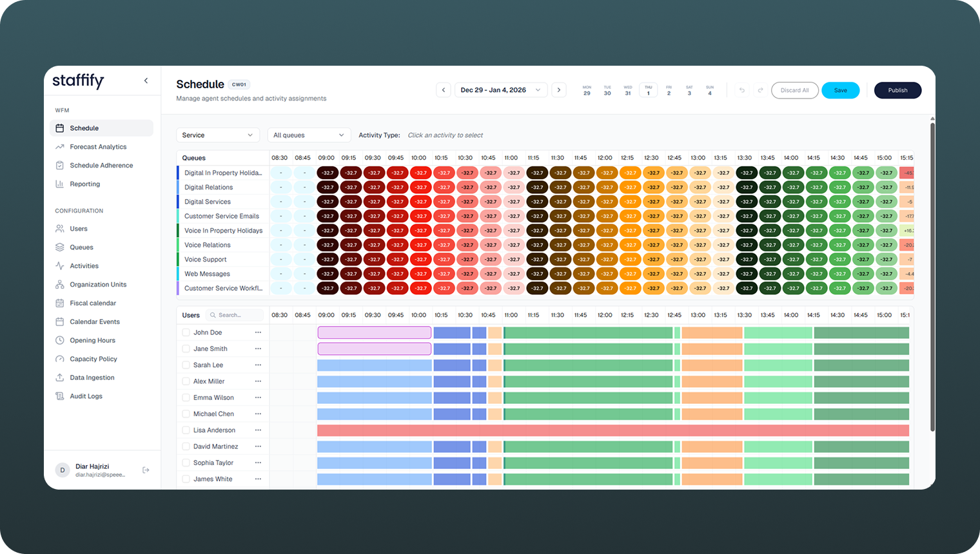The image size is (980, 554).
Task: Click the logout icon beside Diar Hajrizi
Action: [x=146, y=470]
